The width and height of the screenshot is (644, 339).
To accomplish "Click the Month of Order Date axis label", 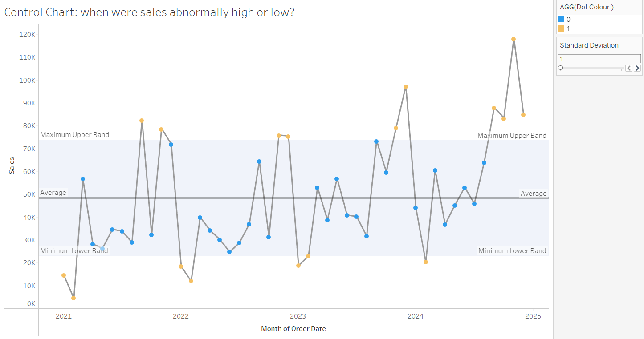I will click(x=293, y=328).
